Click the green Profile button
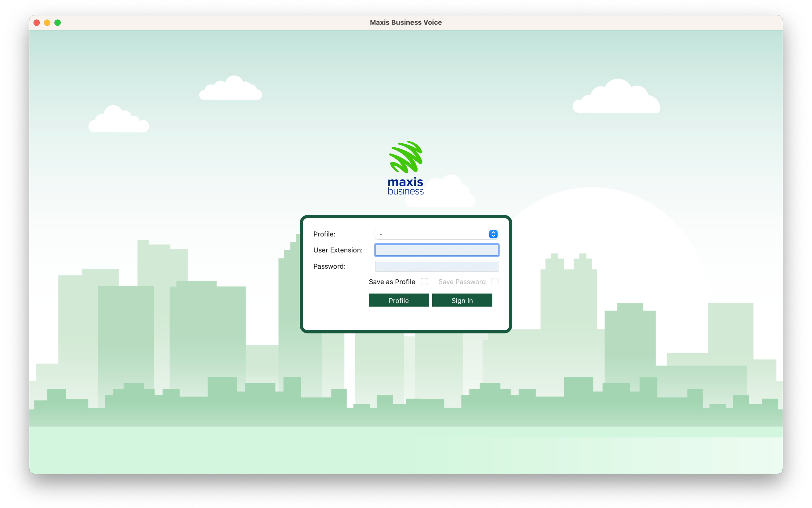Screen dimensions: 812x508 click(399, 300)
